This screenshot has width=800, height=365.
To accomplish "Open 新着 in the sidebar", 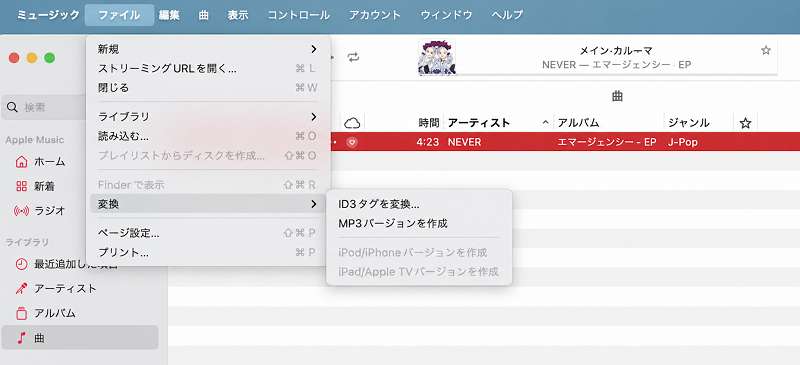I will pyautogui.click(x=44, y=186).
